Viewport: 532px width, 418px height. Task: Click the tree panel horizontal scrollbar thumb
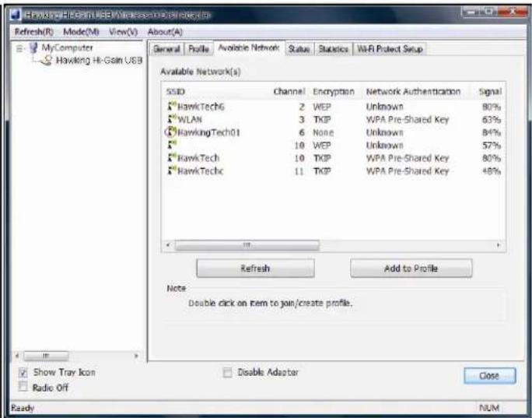(46, 356)
